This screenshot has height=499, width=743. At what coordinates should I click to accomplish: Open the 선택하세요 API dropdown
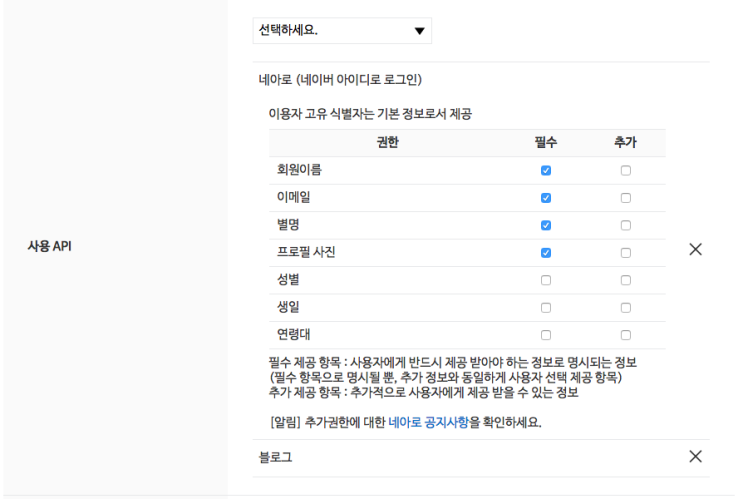click(x=342, y=31)
